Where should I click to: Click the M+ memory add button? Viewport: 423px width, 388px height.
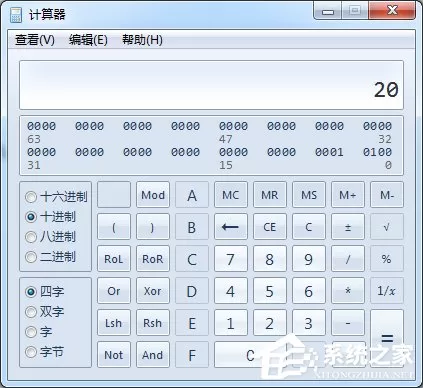tap(348, 195)
